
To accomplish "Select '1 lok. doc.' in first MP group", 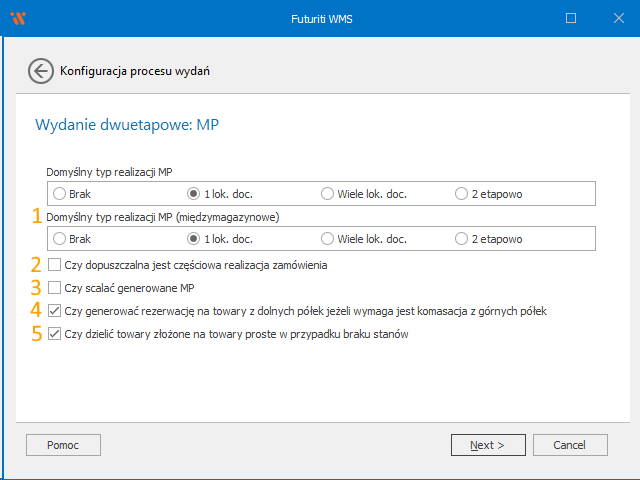I will point(194,193).
